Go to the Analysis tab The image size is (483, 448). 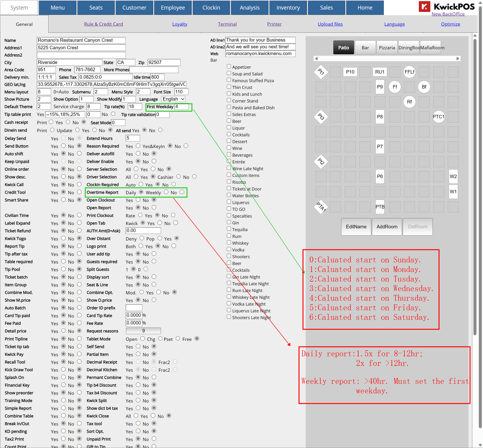(x=250, y=8)
